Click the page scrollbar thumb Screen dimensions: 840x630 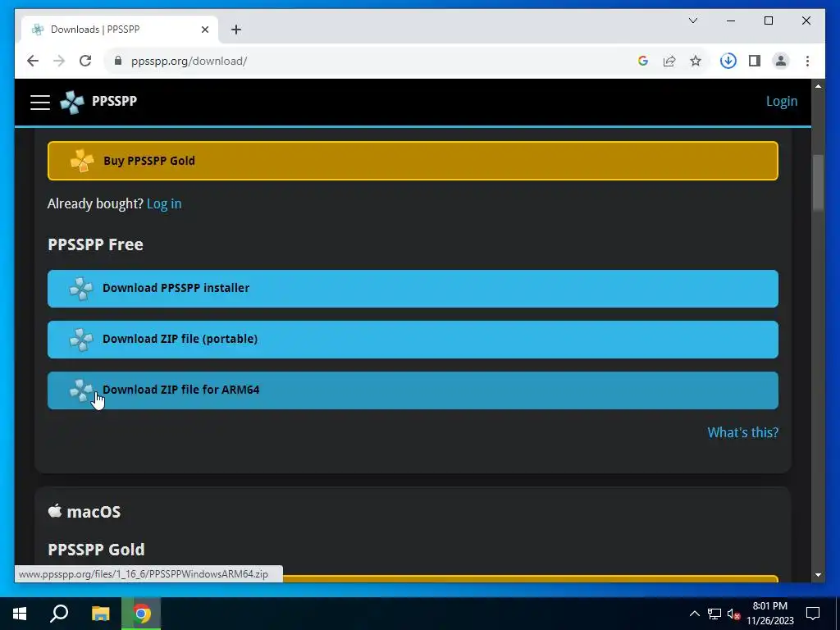tap(818, 183)
